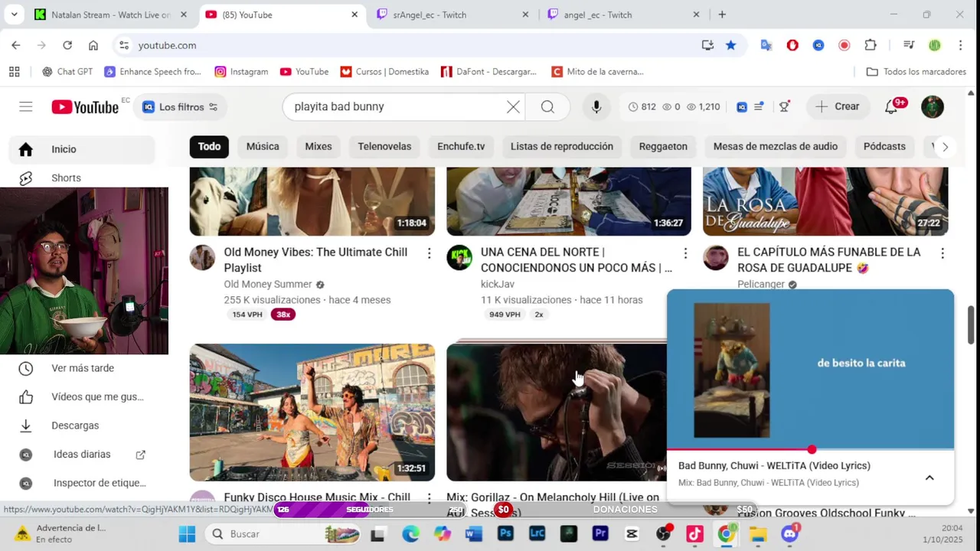Open the browser home page icon

[x=93, y=45]
